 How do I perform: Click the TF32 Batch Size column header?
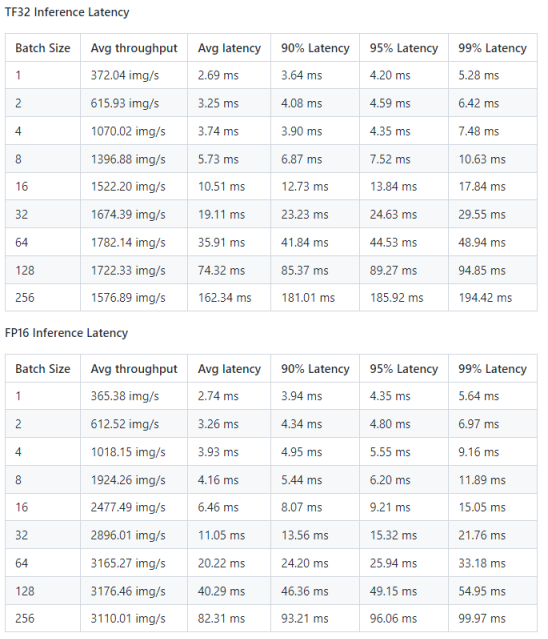pyautogui.click(x=43, y=48)
